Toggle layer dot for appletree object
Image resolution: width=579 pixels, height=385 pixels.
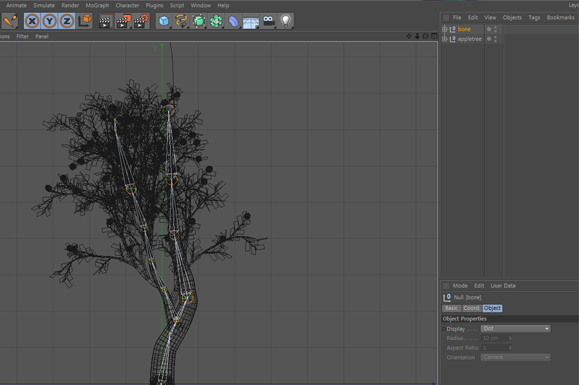pyautogui.click(x=489, y=39)
